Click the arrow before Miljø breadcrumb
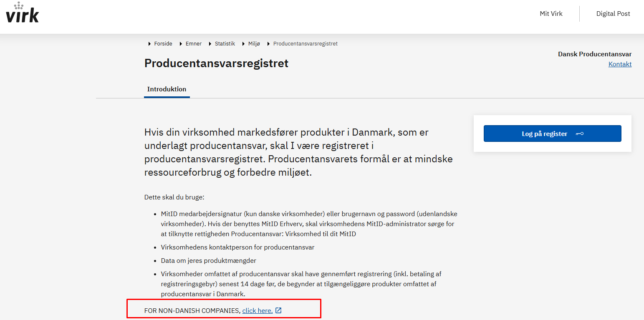This screenshot has height=320, width=644. [244, 44]
